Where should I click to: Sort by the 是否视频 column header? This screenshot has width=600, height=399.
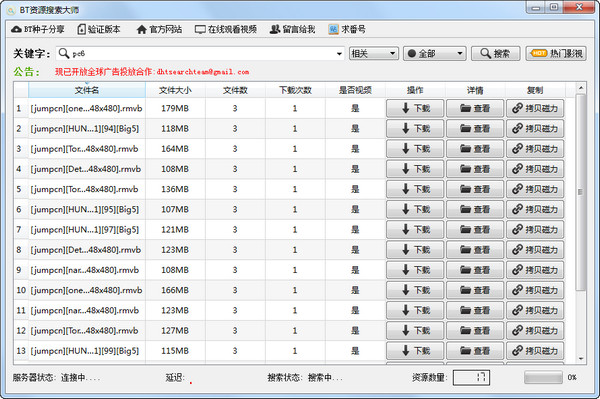pos(355,90)
